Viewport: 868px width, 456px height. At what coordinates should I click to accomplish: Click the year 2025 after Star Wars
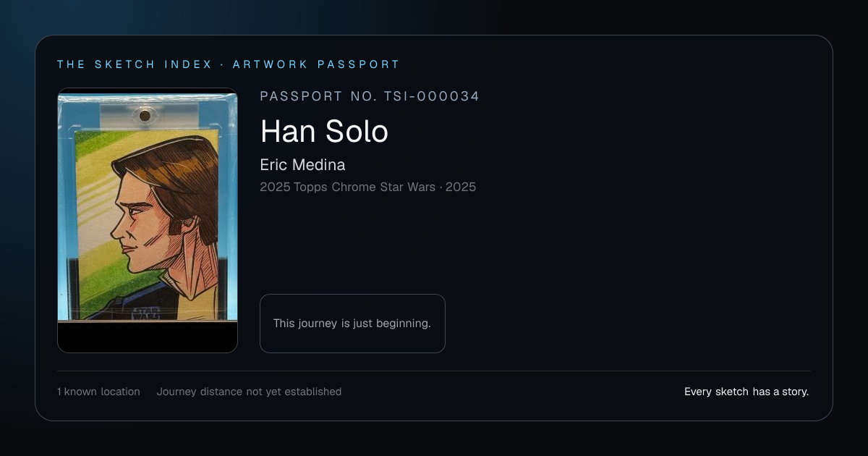[x=461, y=187]
